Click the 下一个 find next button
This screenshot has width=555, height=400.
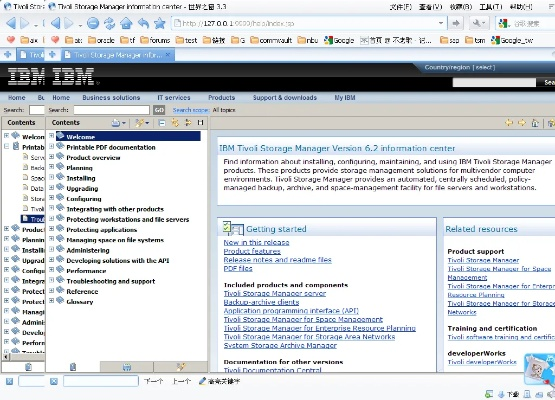point(153,381)
